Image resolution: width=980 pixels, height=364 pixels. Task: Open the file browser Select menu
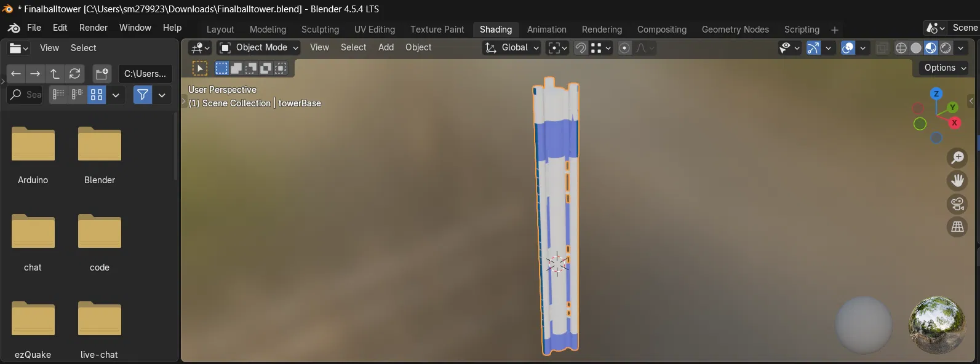click(84, 48)
